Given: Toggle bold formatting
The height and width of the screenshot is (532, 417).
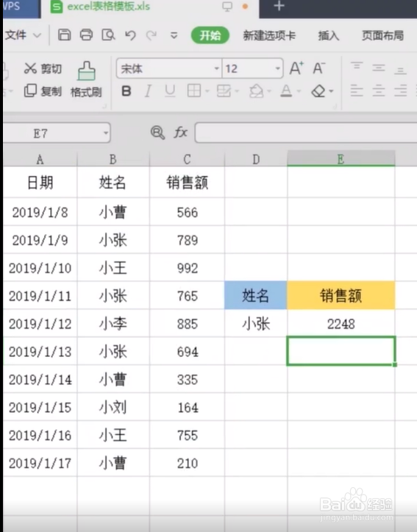Looking at the screenshot, I should click(126, 91).
